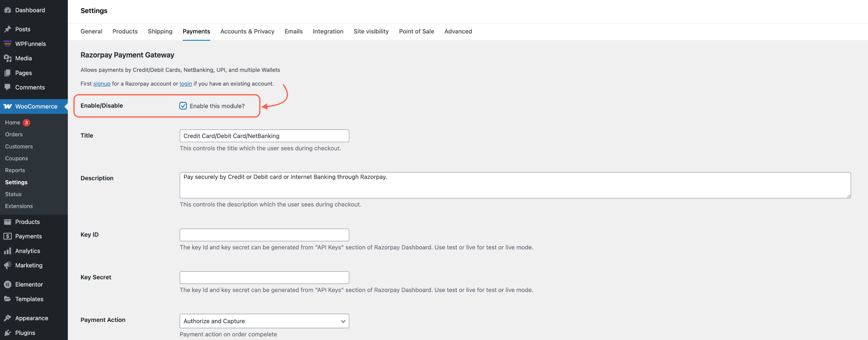View the Site visibility tab
The width and height of the screenshot is (868, 340).
coord(371,31)
